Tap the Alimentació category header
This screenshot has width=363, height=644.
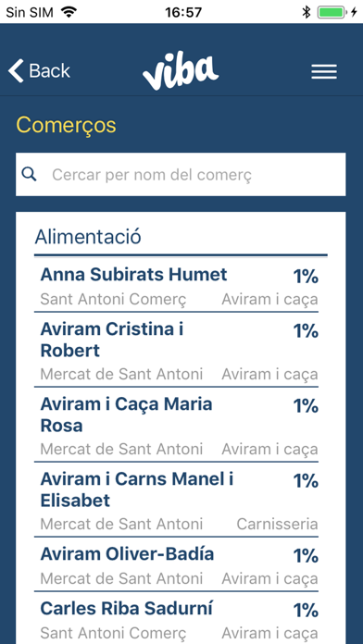point(88,237)
